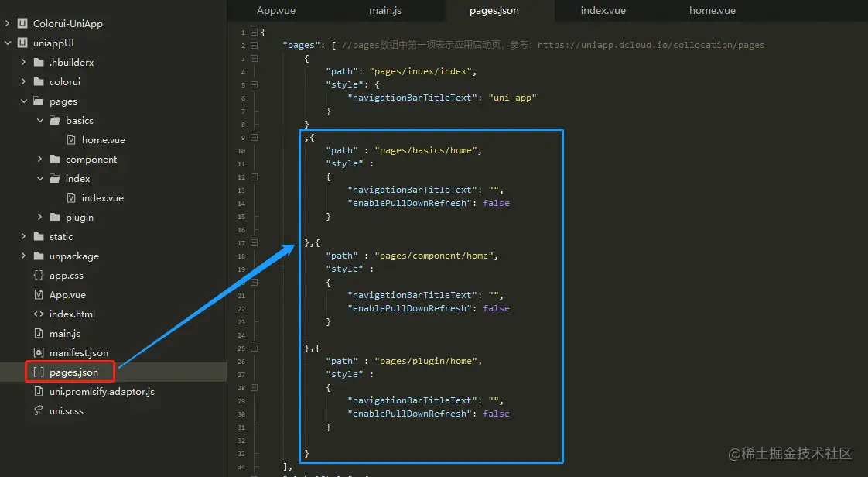Open index.html in the file tree
Screen dimensions: 868x477
[72, 314]
